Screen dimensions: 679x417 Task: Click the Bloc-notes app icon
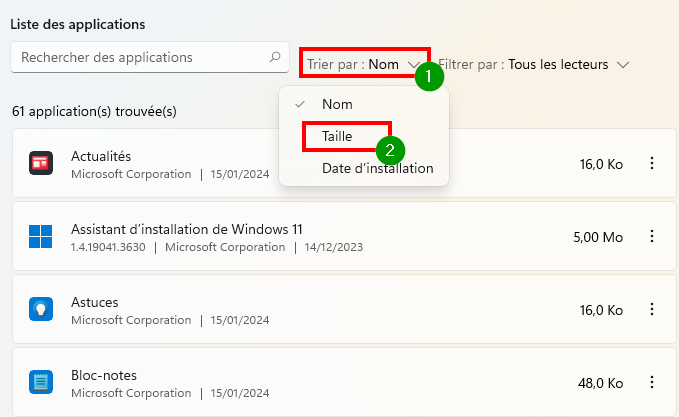click(41, 382)
